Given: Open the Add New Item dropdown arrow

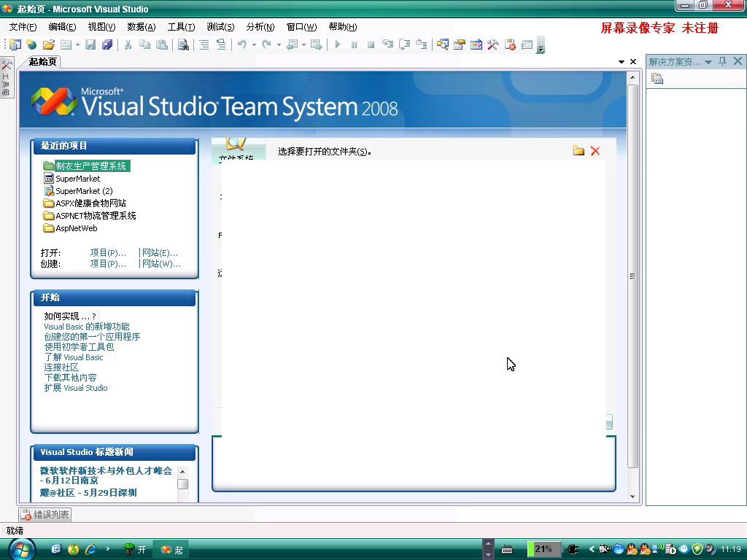Looking at the screenshot, I should click(77, 44).
